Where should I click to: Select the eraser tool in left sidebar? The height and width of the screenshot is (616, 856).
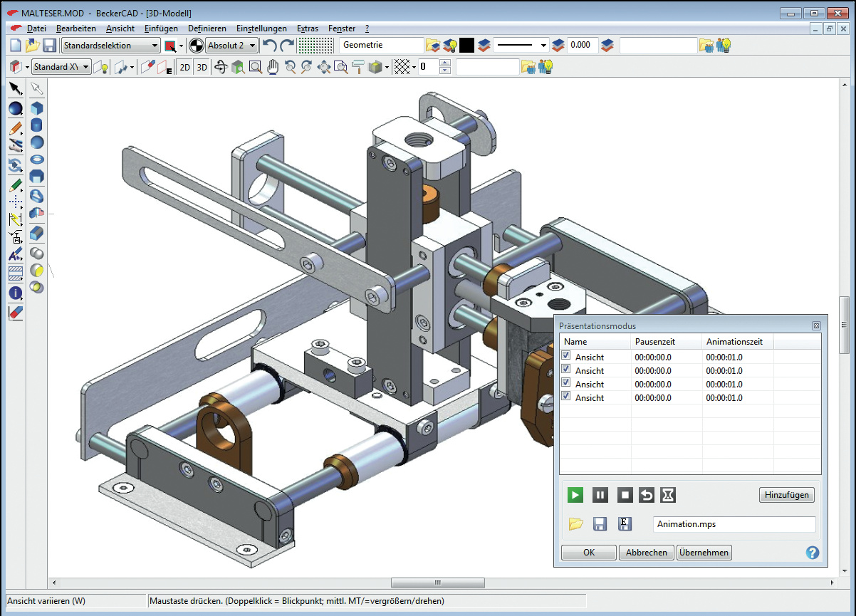point(16,312)
